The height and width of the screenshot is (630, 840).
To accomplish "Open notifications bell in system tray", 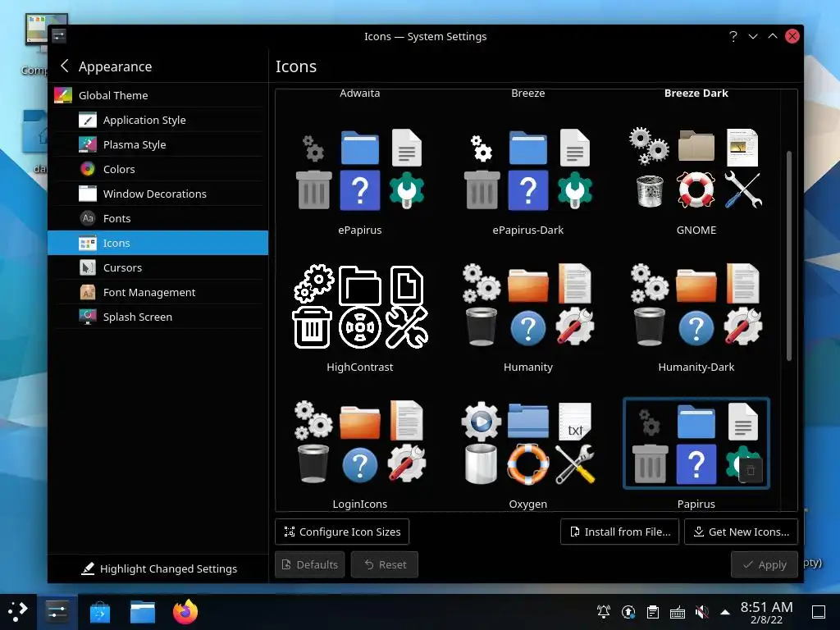I will point(604,612).
